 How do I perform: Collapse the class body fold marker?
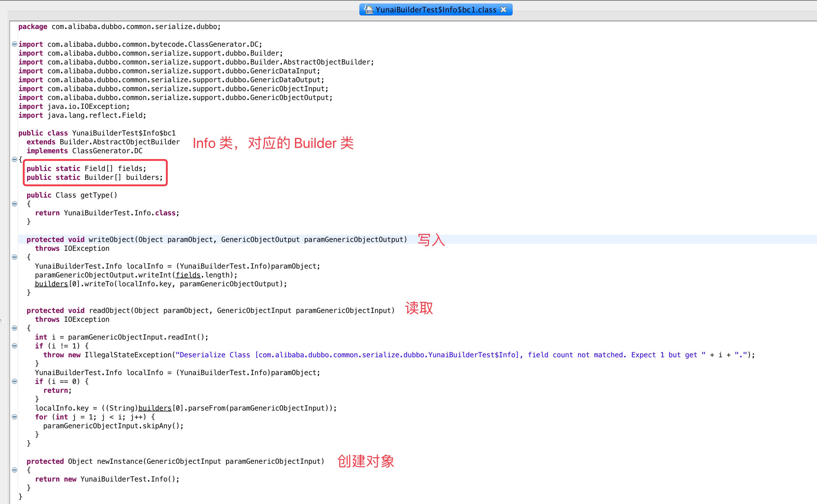pos(14,159)
